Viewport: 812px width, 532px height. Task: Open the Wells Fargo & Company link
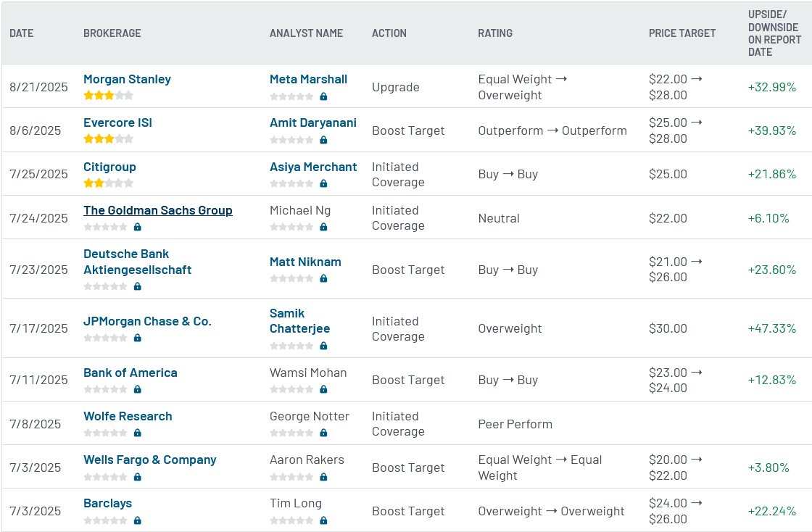click(x=149, y=460)
